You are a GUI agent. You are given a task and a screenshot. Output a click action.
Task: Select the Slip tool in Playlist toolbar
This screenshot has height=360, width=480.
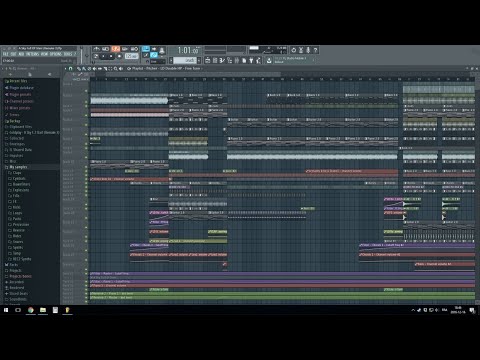coord(100,69)
